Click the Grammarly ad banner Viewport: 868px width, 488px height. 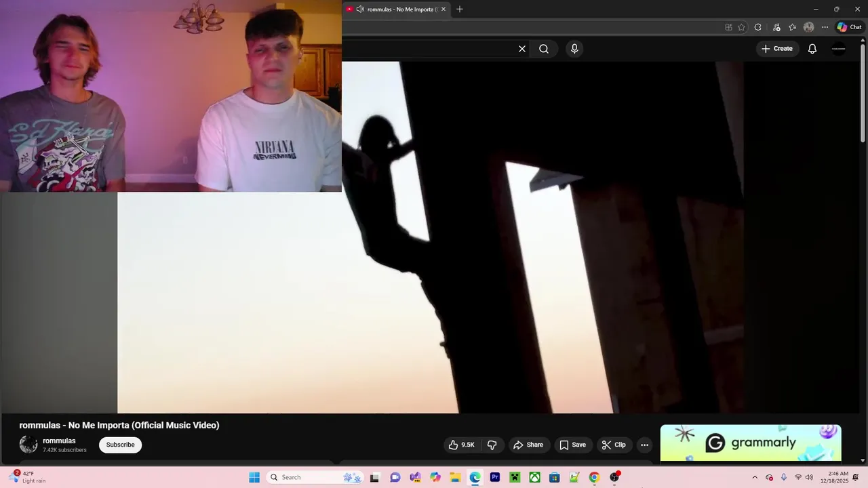tap(751, 443)
